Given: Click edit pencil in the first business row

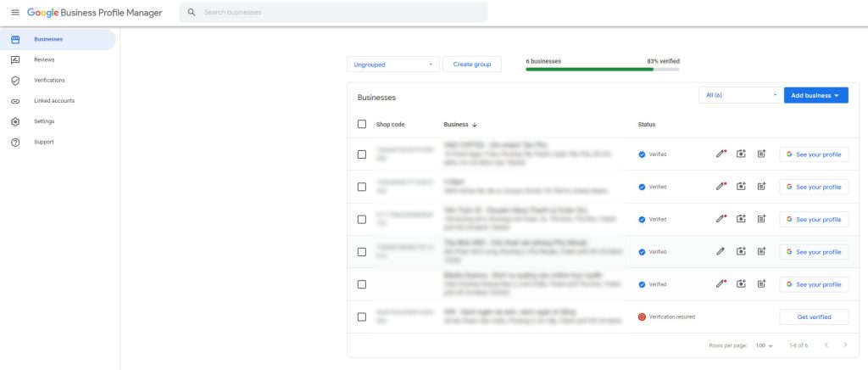Looking at the screenshot, I should point(721,154).
